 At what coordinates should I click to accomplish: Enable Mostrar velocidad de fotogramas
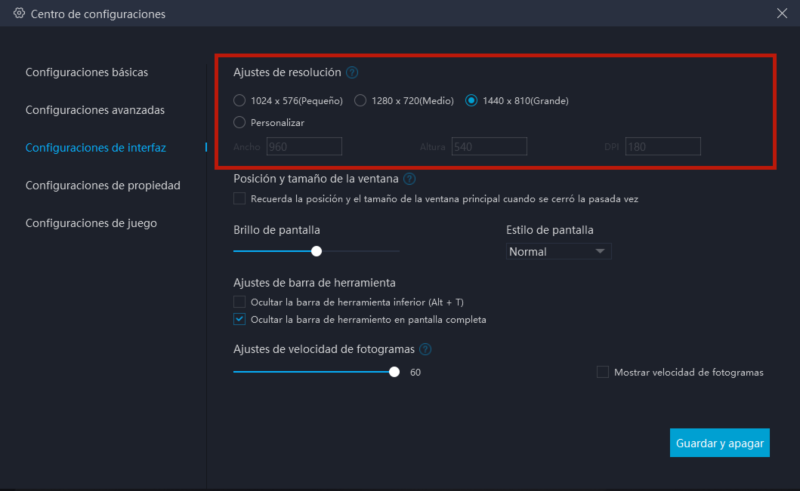603,372
